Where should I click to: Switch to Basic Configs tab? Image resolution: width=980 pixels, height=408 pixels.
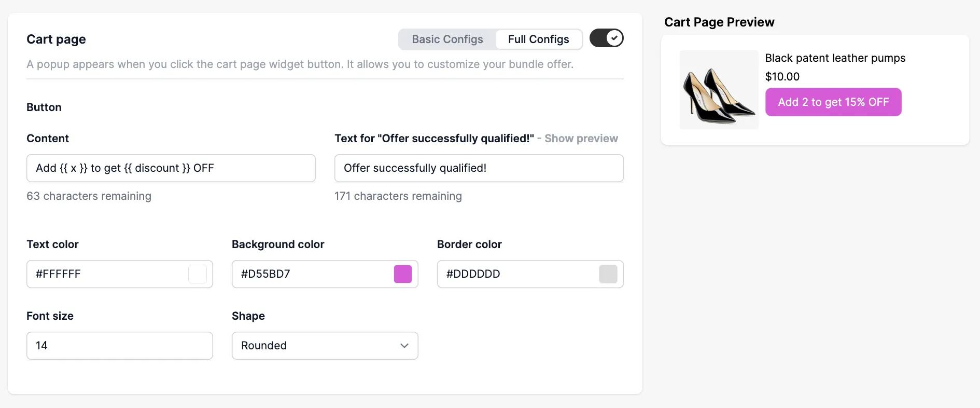447,39
